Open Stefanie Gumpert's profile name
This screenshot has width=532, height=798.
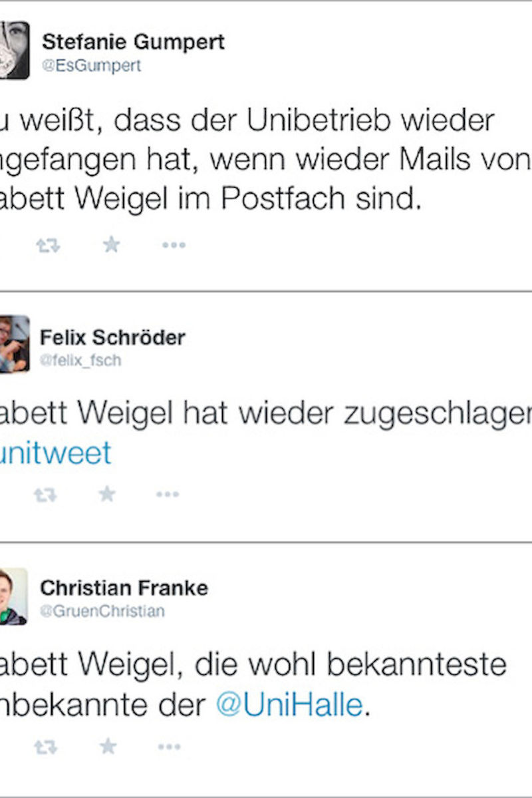coord(133,43)
